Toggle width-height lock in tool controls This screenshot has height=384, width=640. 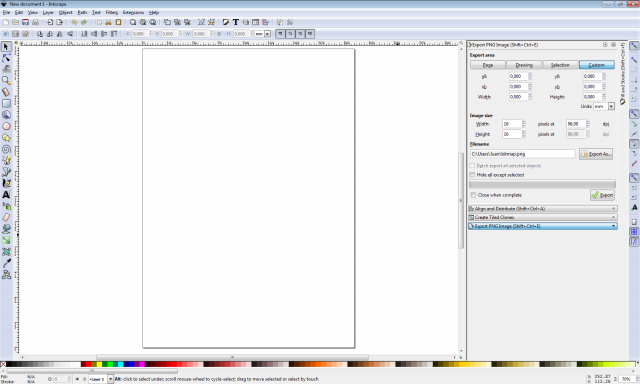[219, 34]
